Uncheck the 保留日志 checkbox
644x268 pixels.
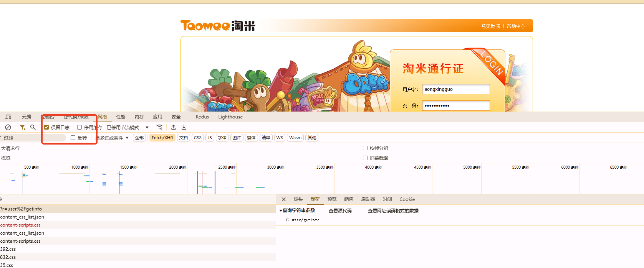tap(46, 127)
